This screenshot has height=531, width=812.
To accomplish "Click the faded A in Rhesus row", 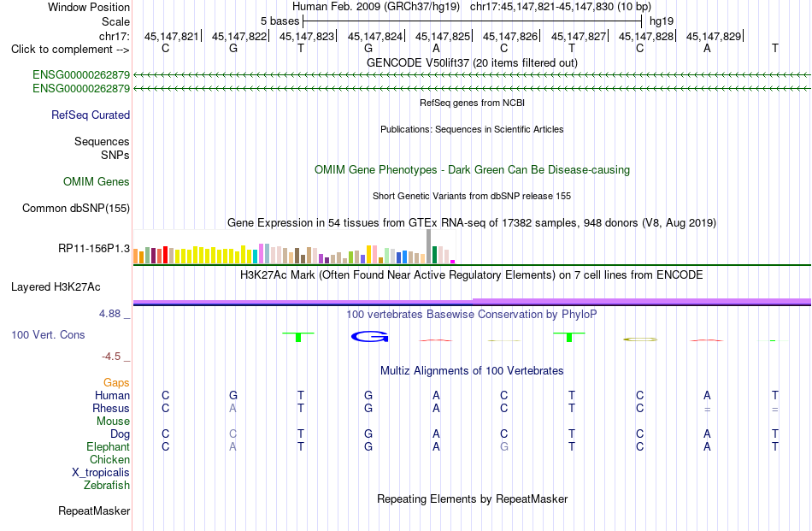I will (233, 408).
